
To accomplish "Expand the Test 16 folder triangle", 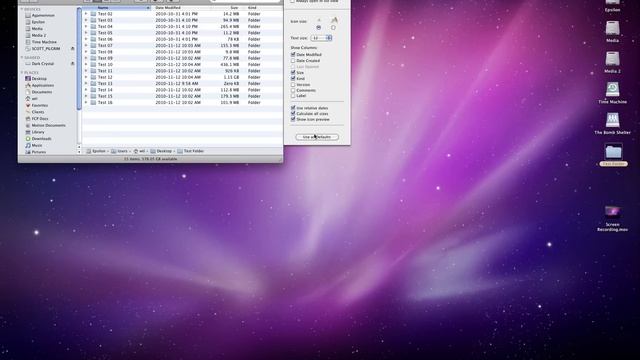I will (x=86, y=102).
